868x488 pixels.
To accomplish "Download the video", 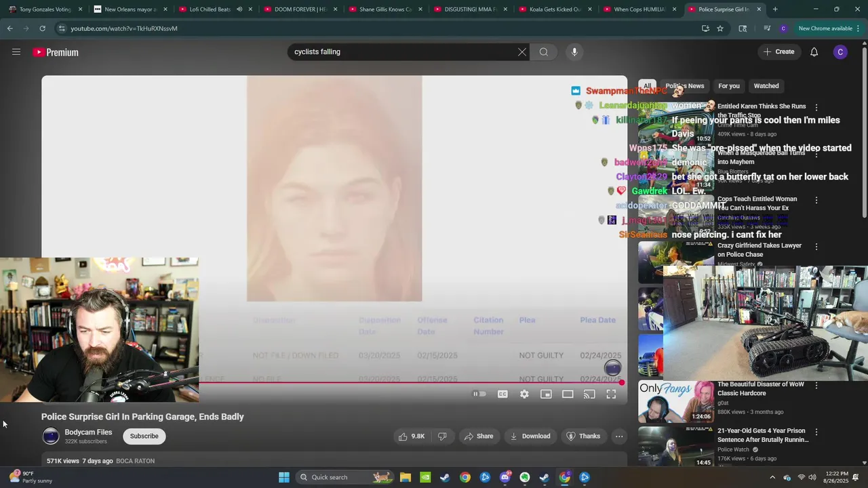I will tap(530, 436).
